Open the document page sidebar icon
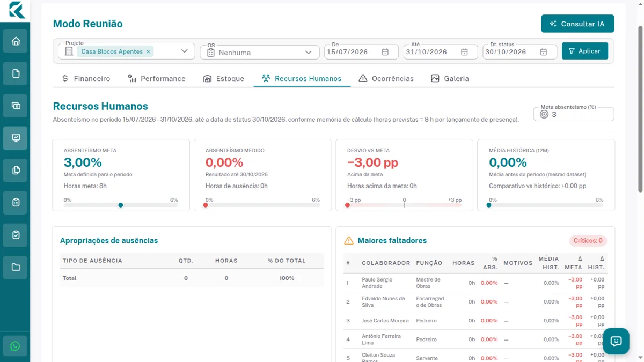Image resolution: width=644 pixels, height=362 pixels. click(x=16, y=73)
